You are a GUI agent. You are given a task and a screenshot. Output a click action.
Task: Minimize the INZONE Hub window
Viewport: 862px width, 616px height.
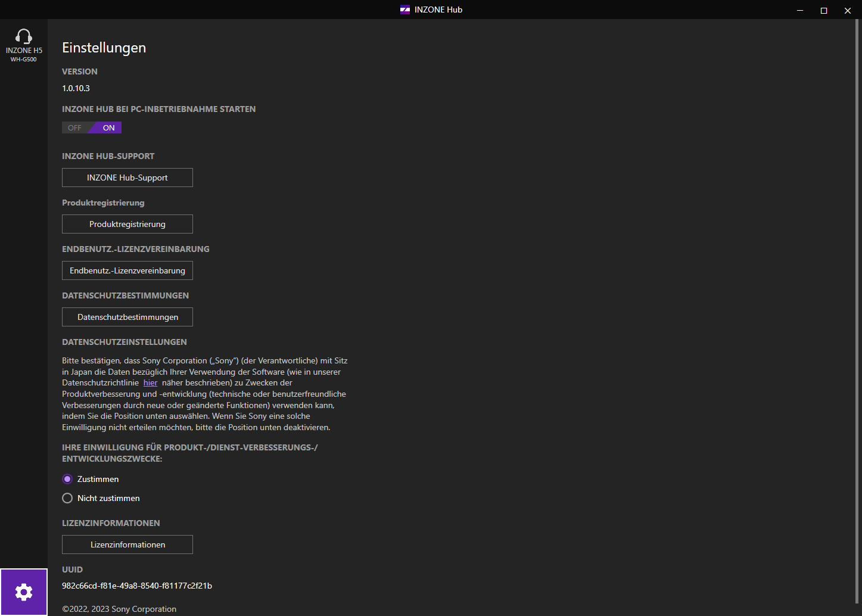click(x=800, y=10)
